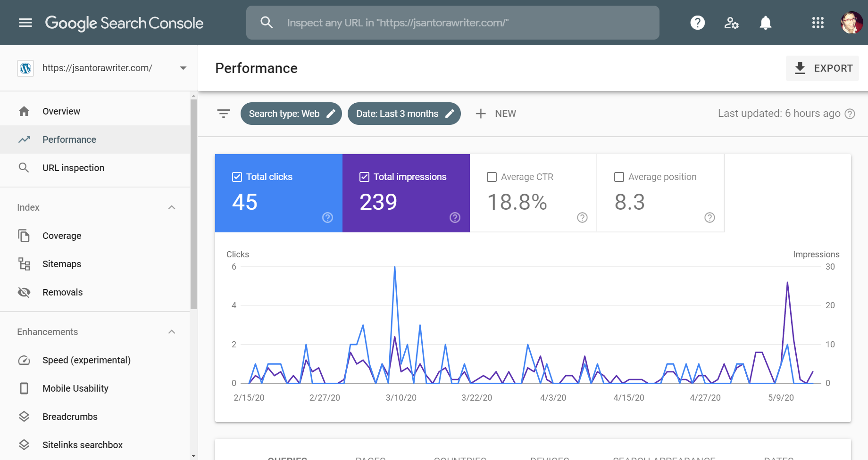This screenshot has height=460, width=868.
Task: Open the notifications bell
Action: [765, 23]
